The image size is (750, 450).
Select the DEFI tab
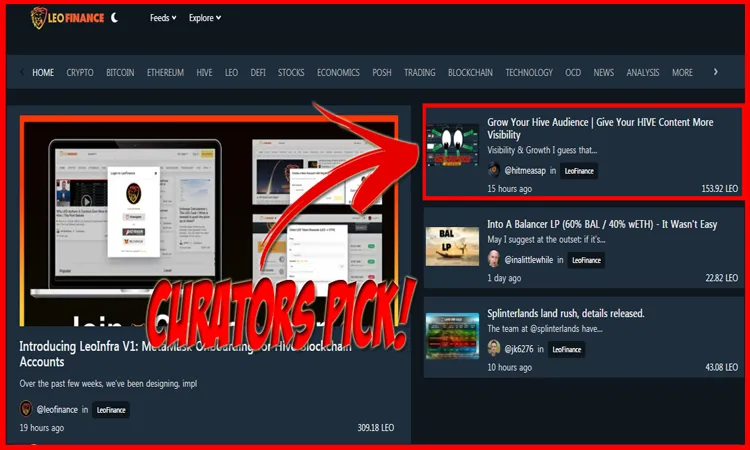[x=258, y=73]
